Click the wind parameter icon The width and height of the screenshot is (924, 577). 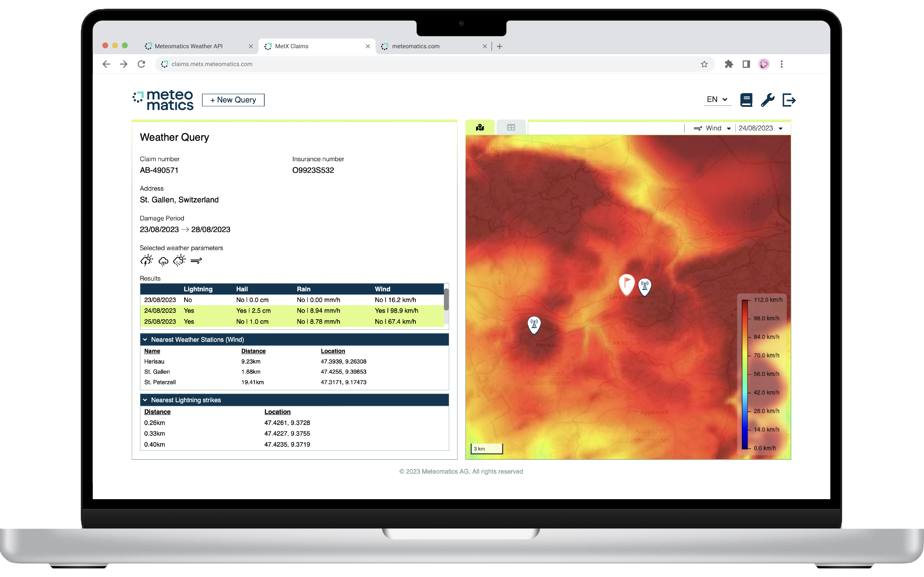pyautogui.click(x=196, y=261)
